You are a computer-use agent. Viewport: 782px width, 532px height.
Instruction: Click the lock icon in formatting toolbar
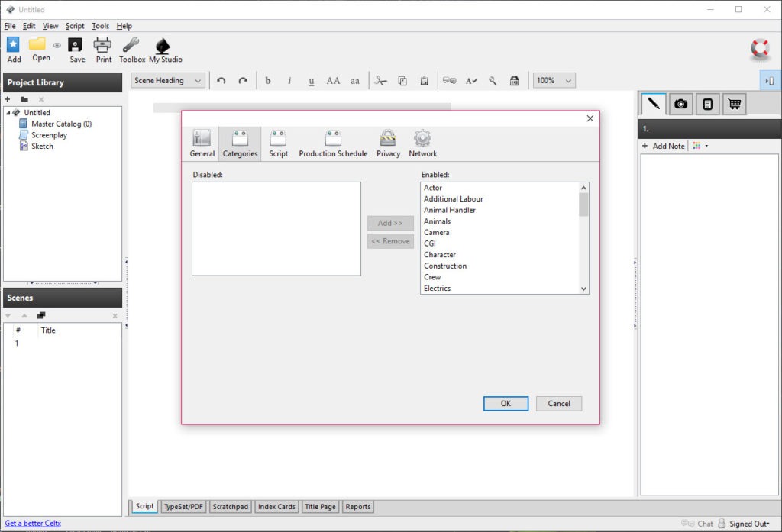tap(514, 81)
